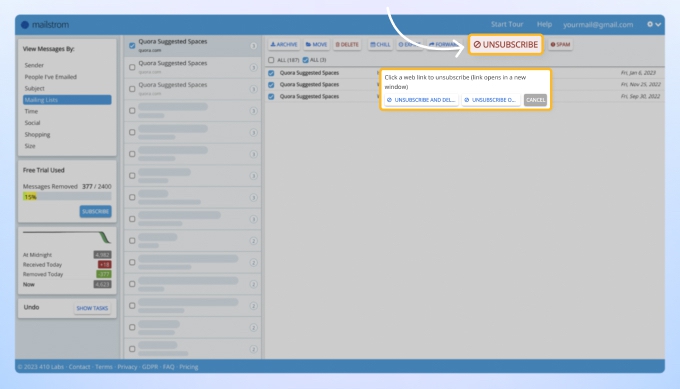Uncheck the first Quora Suggested Spaces sender
This screenshot has width=680, height=389.
tap(132, 46)
